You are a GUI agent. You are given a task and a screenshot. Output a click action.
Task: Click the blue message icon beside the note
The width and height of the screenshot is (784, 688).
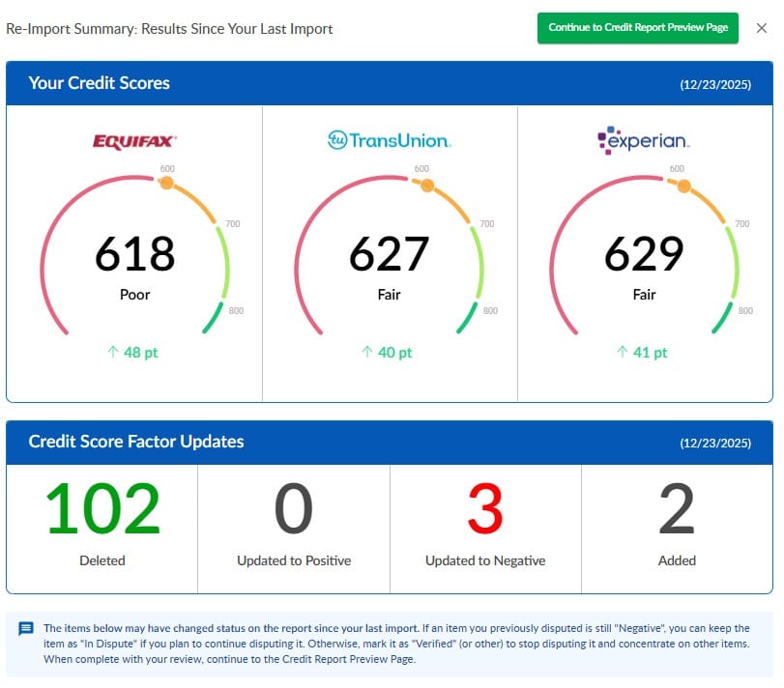tap(26, 629)
